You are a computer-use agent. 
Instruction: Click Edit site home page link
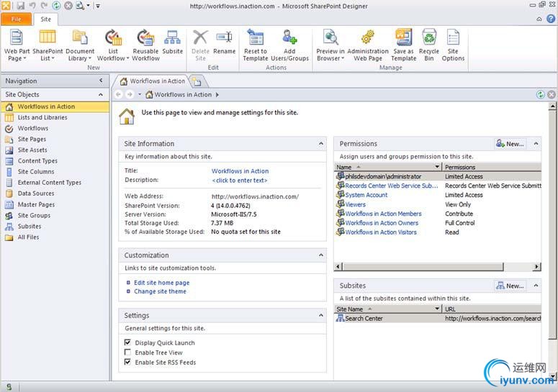161,283
